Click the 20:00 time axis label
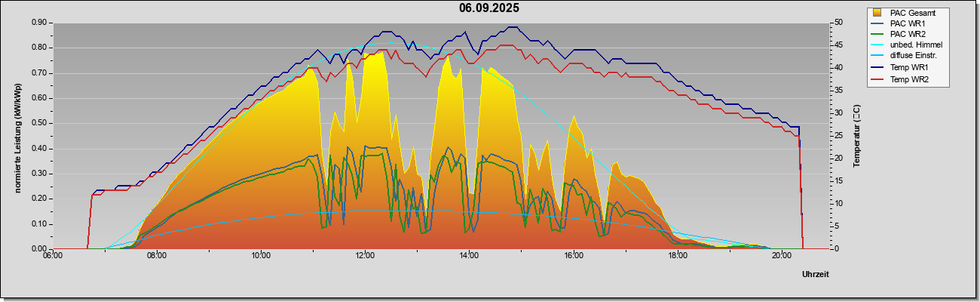The width and height of the screenshot is (980, 302). (x=782, y=255)
